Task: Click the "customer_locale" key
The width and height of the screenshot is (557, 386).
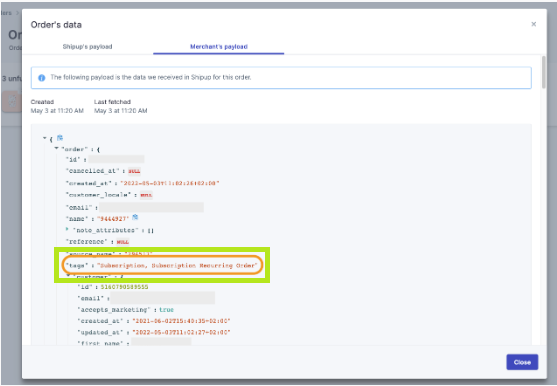Action: (98, 195)
